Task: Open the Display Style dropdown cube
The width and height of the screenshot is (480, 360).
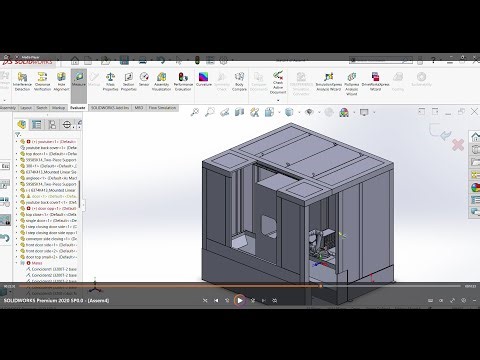Action: click(289, 112)
